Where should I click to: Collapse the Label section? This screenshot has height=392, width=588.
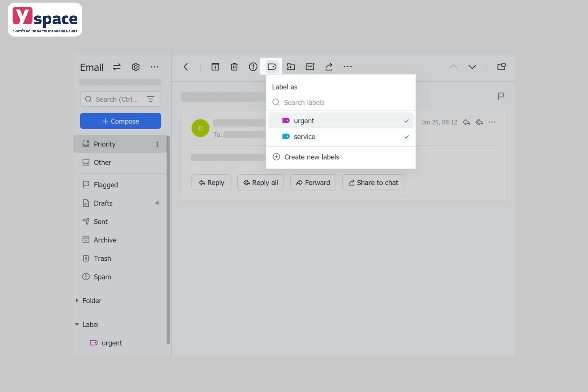point(77,325)
